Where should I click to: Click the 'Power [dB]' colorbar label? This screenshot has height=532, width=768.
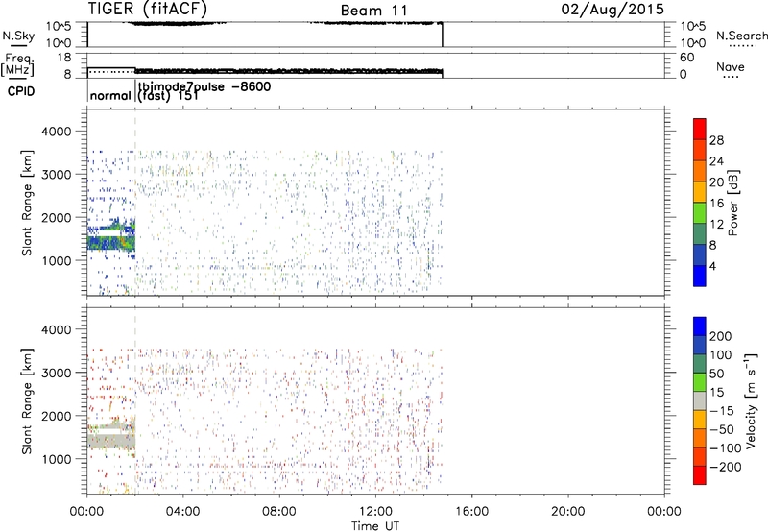pos(733,203)
